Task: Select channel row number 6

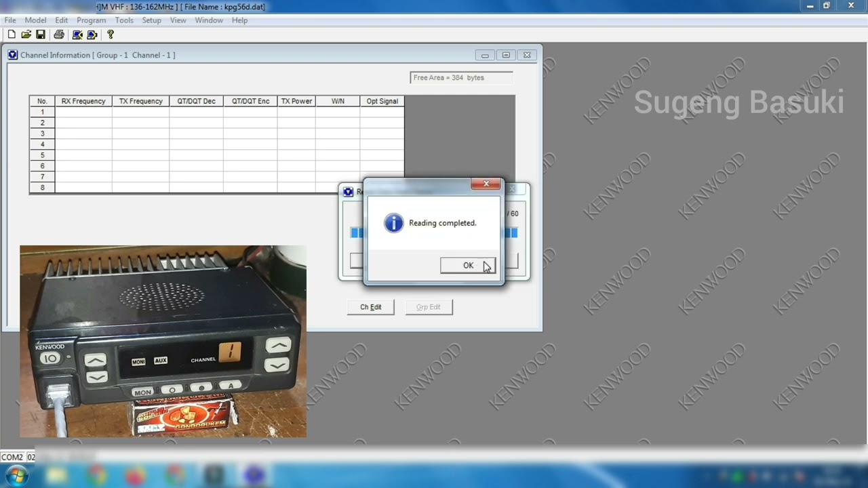Action: [42, 166]
